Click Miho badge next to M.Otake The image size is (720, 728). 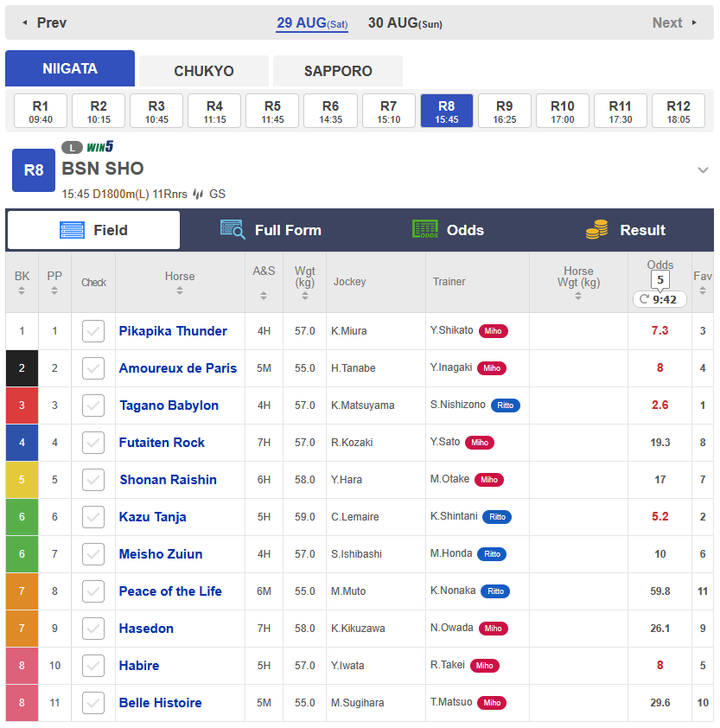[x=489, y=480]
